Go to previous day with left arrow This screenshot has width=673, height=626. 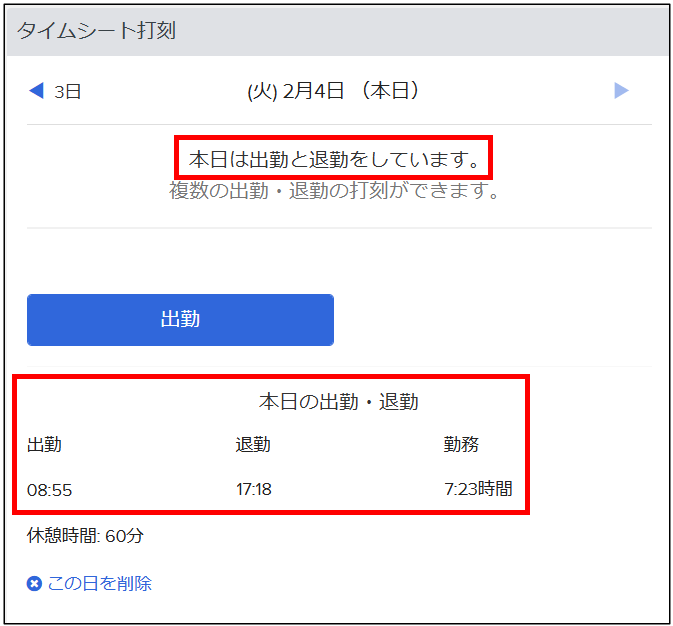tap(36, 91)
